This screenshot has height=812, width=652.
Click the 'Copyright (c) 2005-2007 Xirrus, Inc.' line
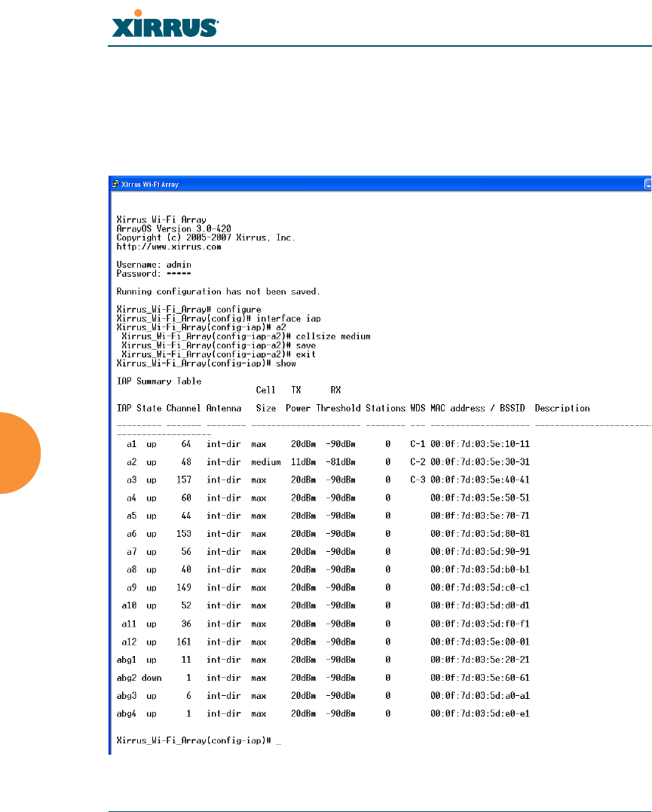pyautogui.click(x=206, y=237)
